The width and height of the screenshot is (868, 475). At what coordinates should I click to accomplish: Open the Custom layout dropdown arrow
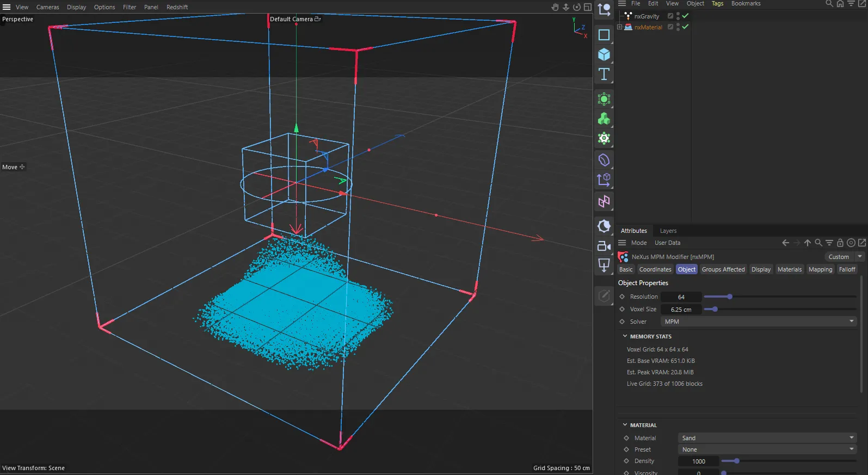click(860, 257)
